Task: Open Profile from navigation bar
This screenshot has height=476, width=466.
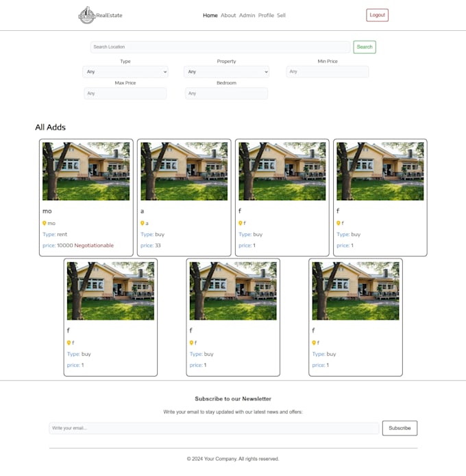Action: [x=266, y=15]
